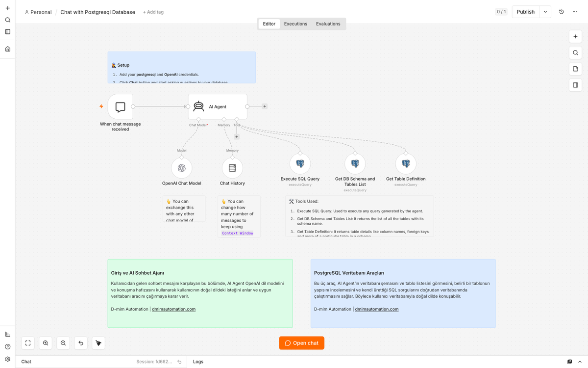The height and width of the screenshot is (368, 588).
Task: Zoom in on the canvas
Action: pos(46,343)
